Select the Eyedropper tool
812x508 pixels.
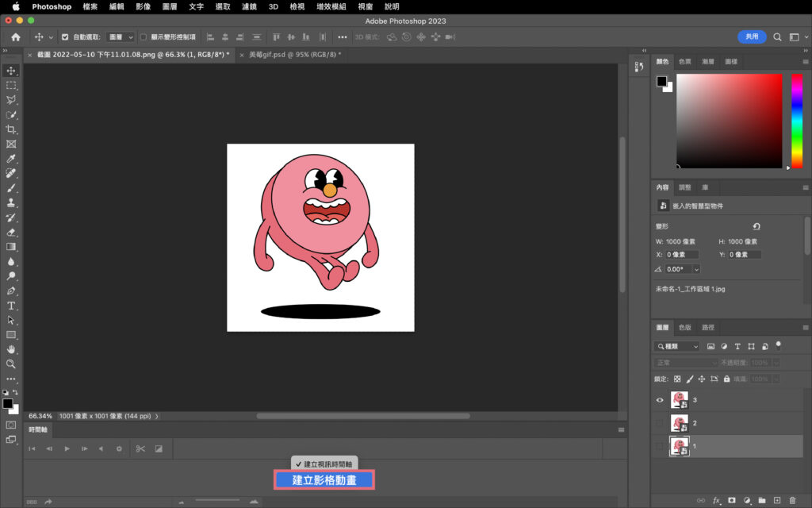click(x=11, y=158)
